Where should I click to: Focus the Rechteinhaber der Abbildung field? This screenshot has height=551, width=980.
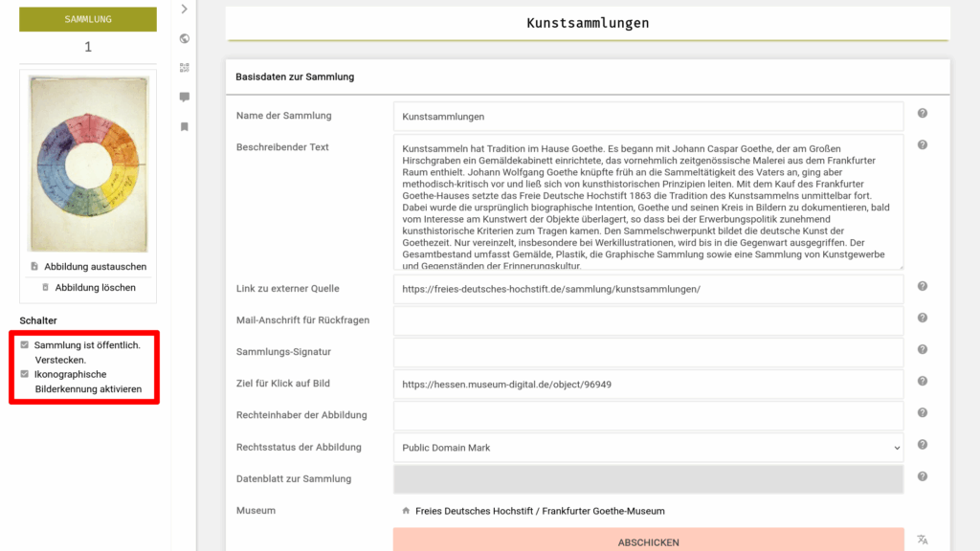(x=648, y=415)
